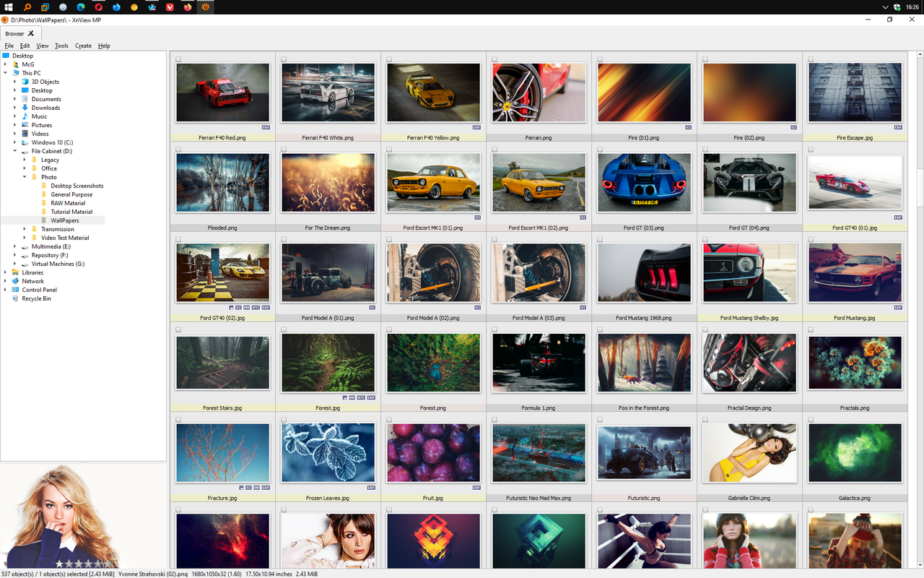Launch Opera from the taskbar
This screenshot has height=578, width=924.
99,7
